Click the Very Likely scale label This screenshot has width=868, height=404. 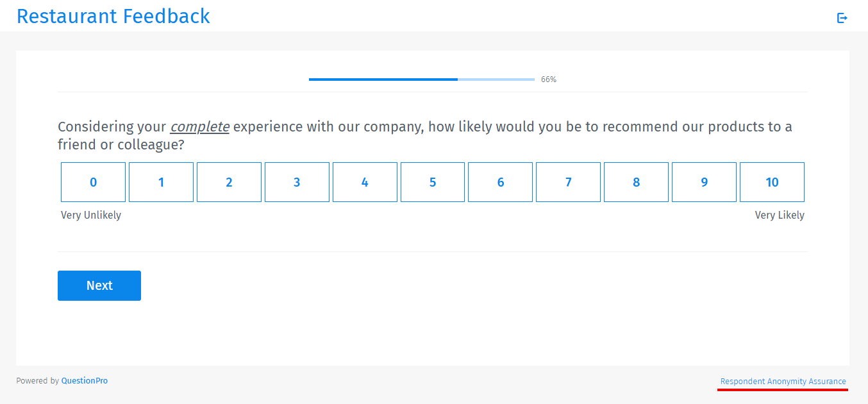(x=780, y=215)
